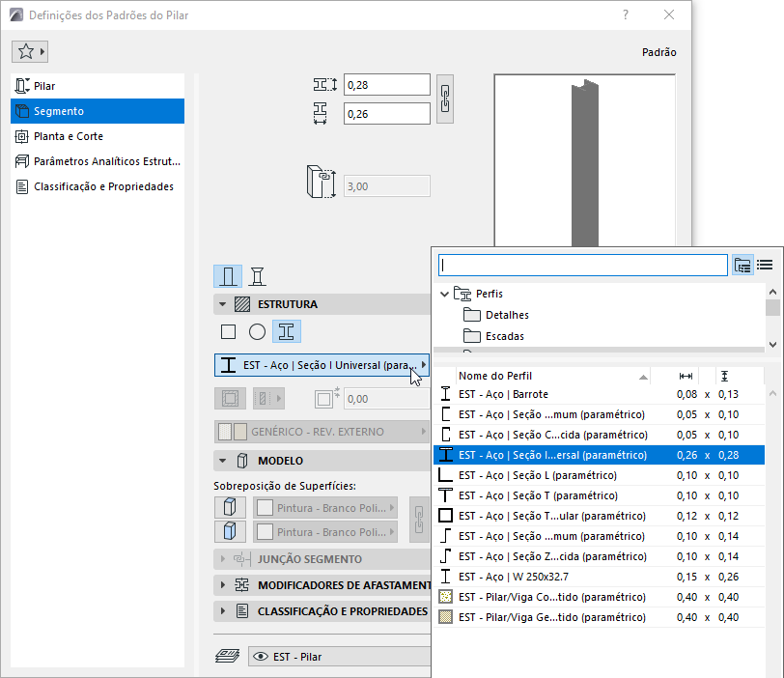The height and width of the screenshot is (678, 784).
Task: Open the favorites star button
Action: tap(30, 51)
